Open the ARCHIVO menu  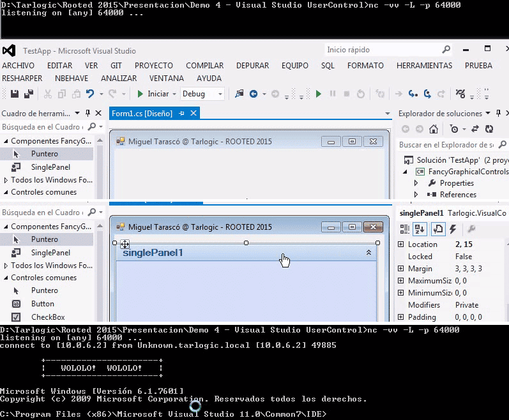[x=18, y=66]
